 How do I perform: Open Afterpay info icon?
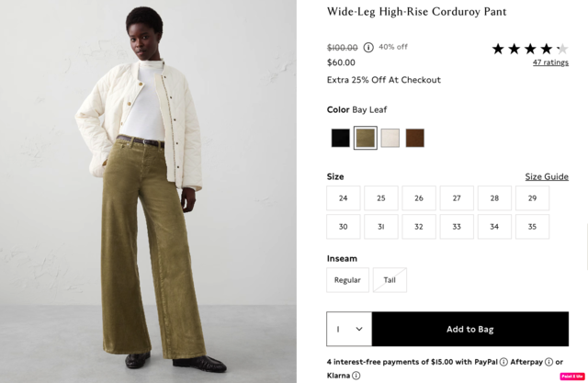(548, 362)
